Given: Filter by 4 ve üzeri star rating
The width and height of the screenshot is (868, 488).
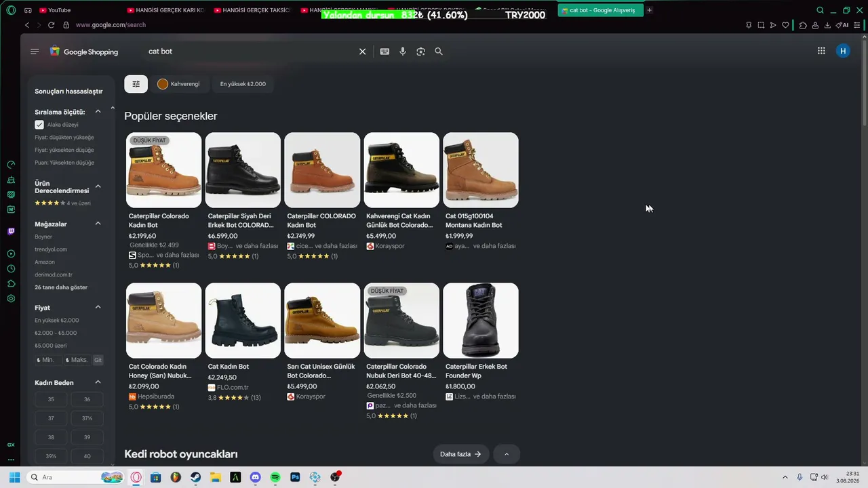Looking at the screenshot, I should coord(62,203).
